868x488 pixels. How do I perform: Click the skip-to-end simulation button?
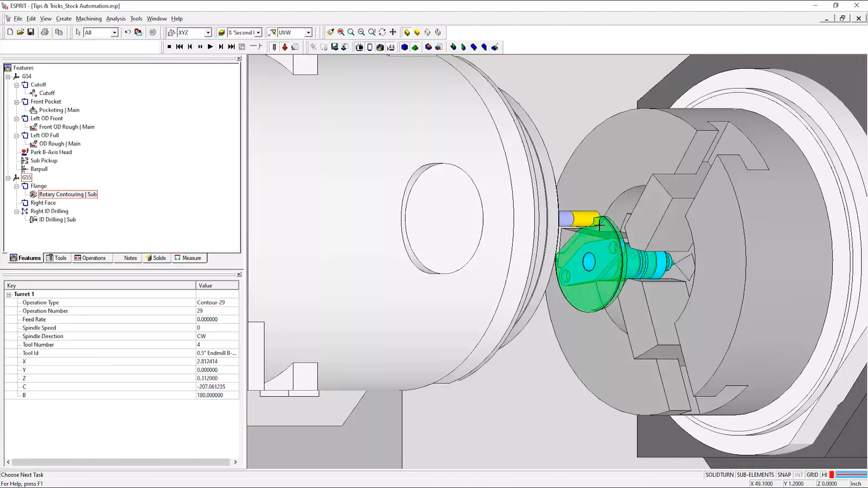point(232,47)
